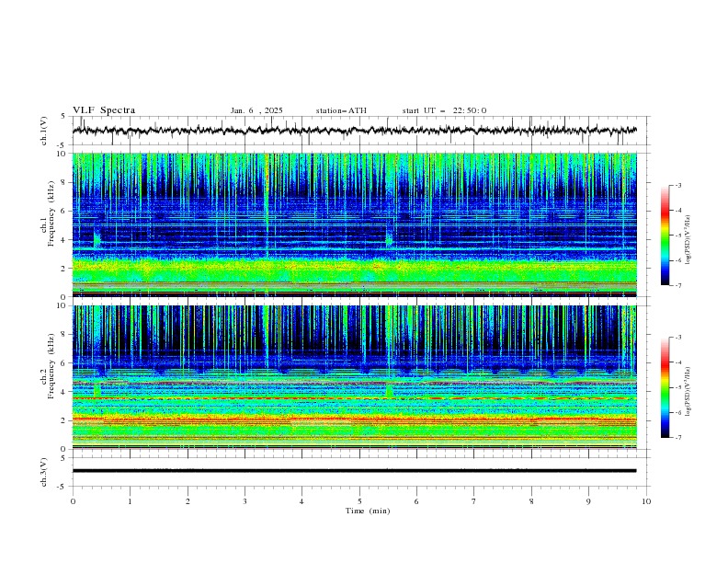Viewport: 728px width, 563px height.
Task: Select the "start UT = 22:50:0" text
Action: (444, 110)
